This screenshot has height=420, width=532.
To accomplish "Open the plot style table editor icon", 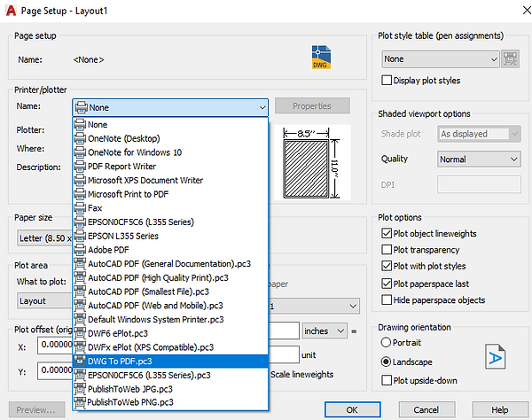I will tap(510, 59).
